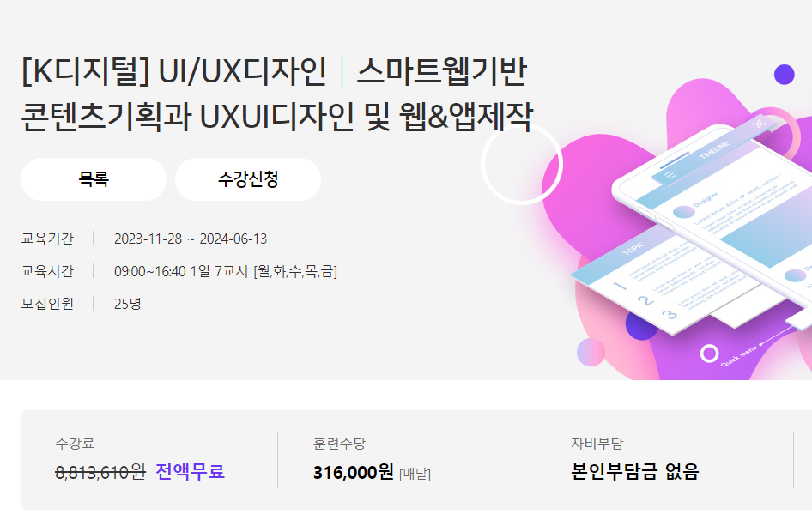Click the TOPIC header on the card illustration
This screenshot has width=812, height=526.
coord(633,249)
